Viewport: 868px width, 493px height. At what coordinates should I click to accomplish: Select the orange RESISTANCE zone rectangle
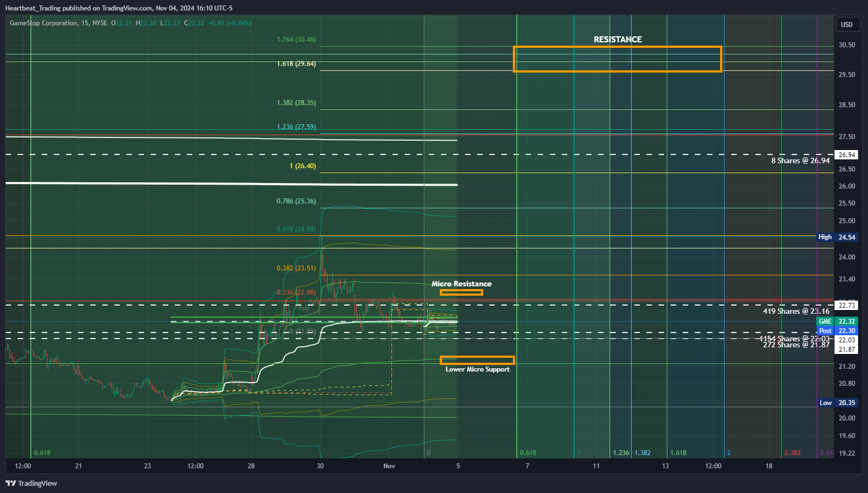[x=617, y=59]
